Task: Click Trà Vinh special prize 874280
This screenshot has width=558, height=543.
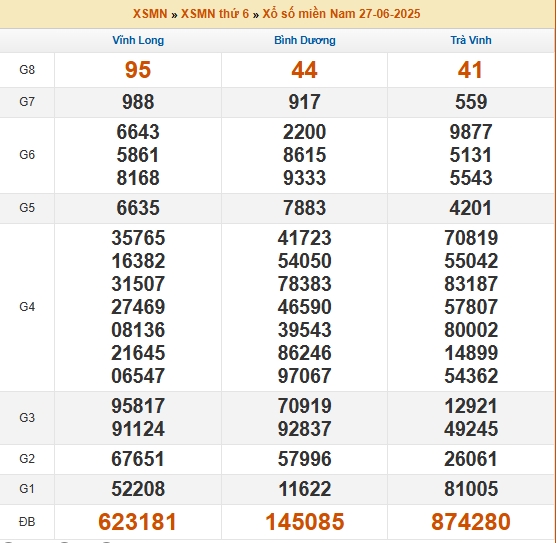Action: point(471,522)
